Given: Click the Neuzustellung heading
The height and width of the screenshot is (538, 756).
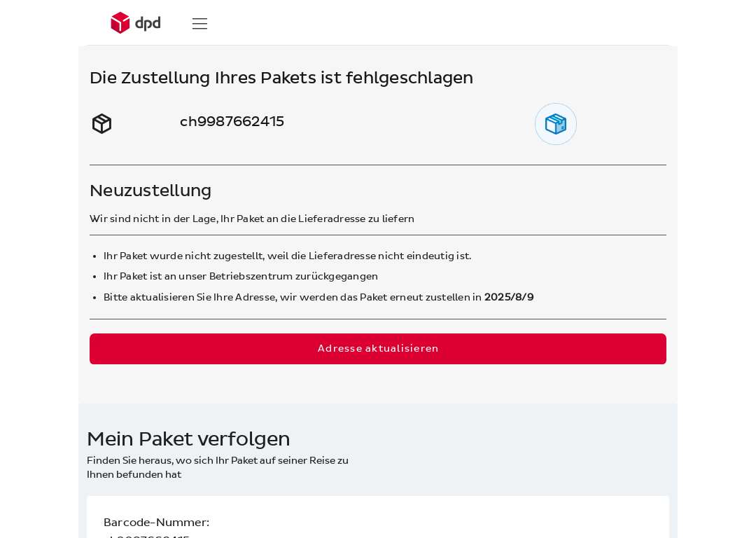Looking at the screenshot, I should 150,191.
